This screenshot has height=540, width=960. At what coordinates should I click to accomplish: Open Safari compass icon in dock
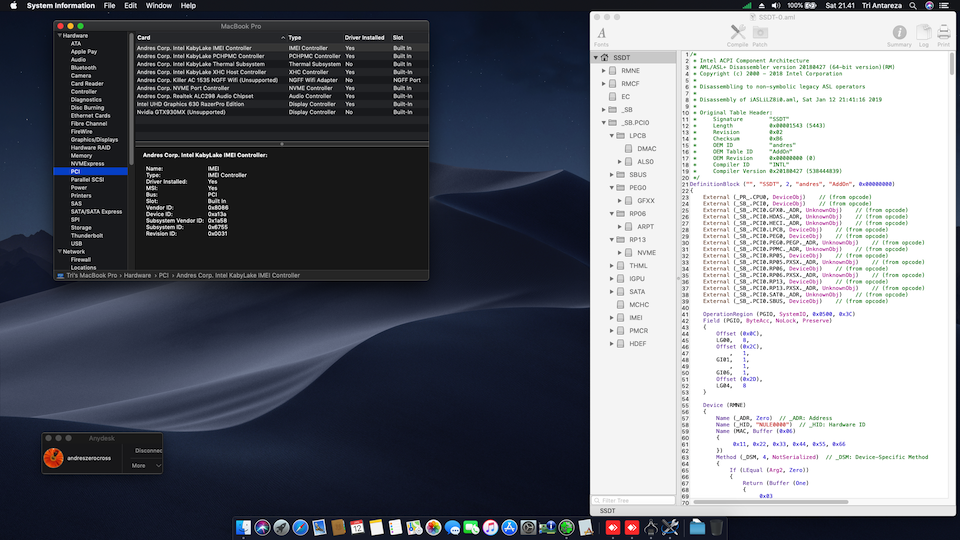click(300, 527)
